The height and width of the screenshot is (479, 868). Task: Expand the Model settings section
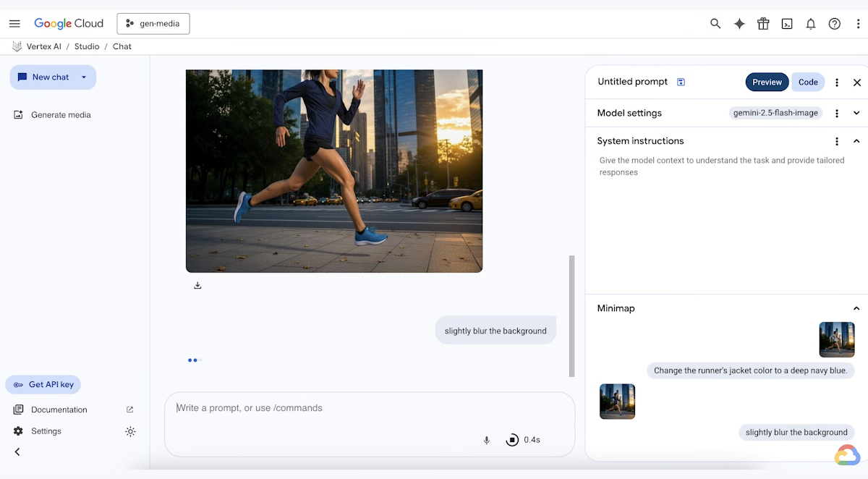tap(856, 113)
